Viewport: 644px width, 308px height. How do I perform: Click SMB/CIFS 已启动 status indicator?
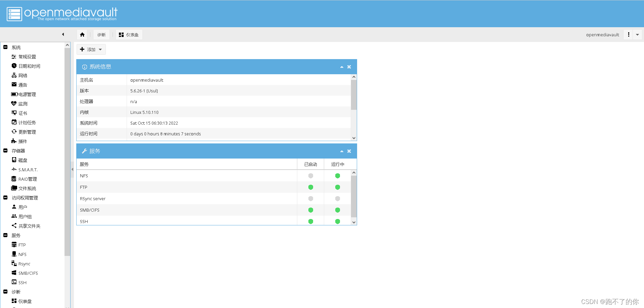[x=311, y=210]
